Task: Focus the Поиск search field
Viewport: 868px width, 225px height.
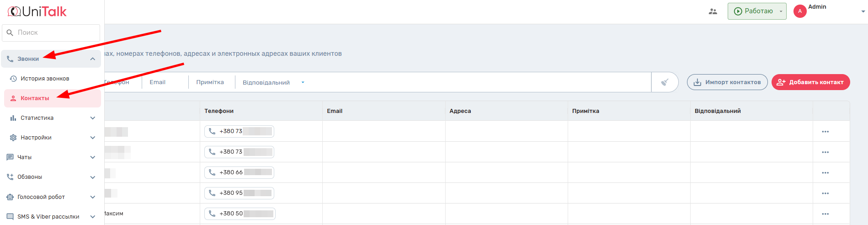Action: pos(55,33)
